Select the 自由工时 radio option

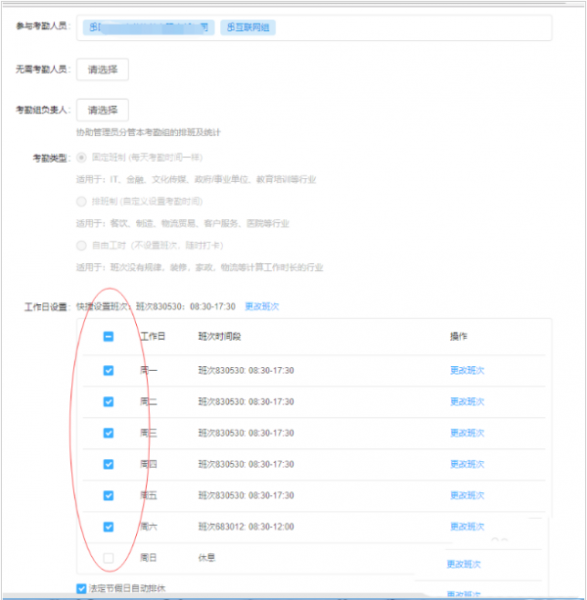pos(81,245)
